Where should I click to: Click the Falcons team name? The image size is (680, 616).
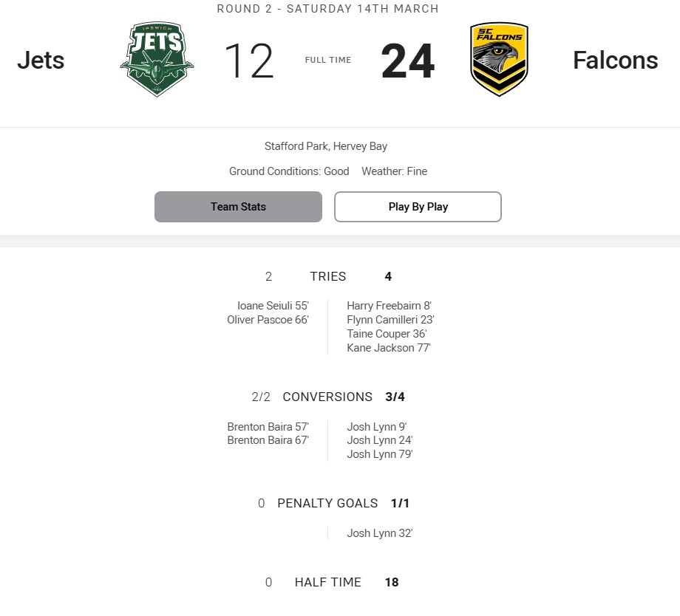615,61
